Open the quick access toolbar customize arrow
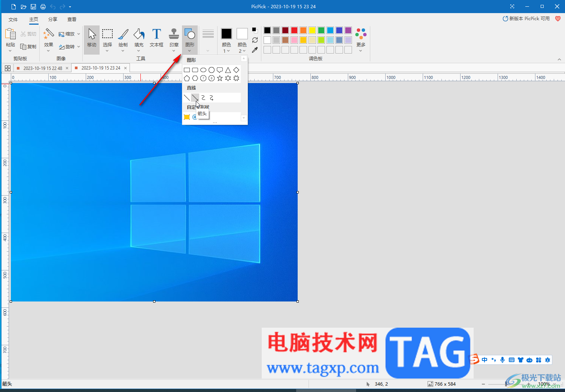This screenshot has height=392, width=565. click(70, 7)
